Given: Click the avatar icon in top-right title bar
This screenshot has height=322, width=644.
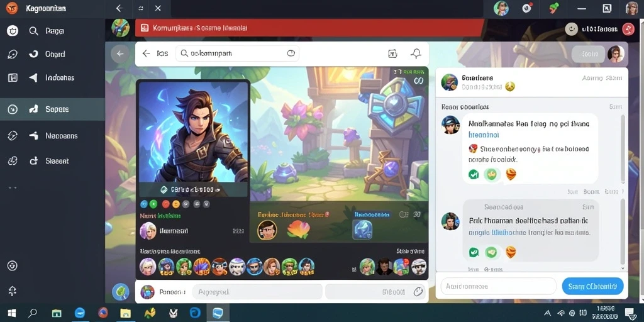Looking at the screenshot, I should (x=501, y=8).
